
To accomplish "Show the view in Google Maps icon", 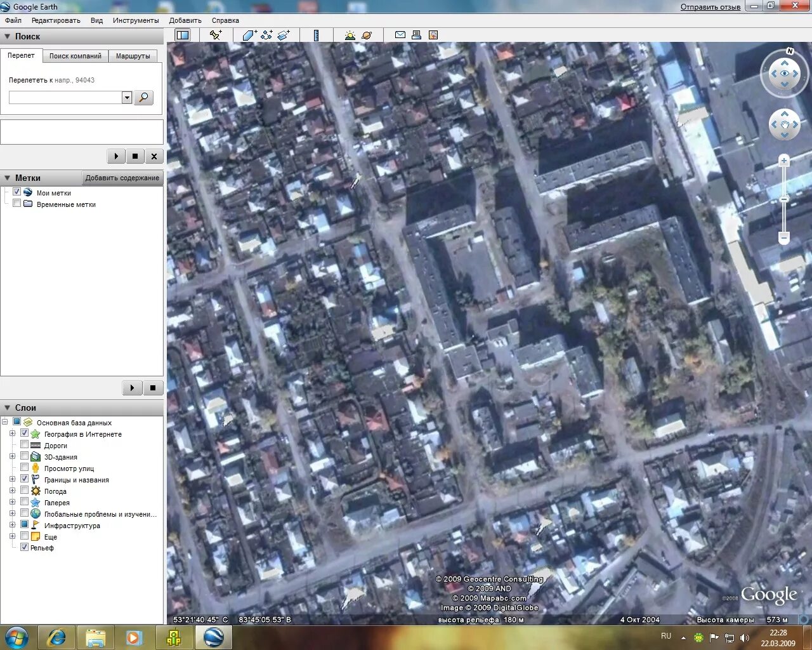I will tap(433, 35).
